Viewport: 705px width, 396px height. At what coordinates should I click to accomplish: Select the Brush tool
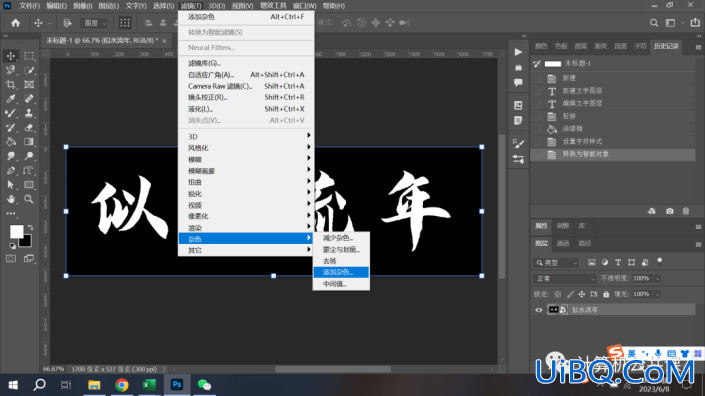(11, 113)
